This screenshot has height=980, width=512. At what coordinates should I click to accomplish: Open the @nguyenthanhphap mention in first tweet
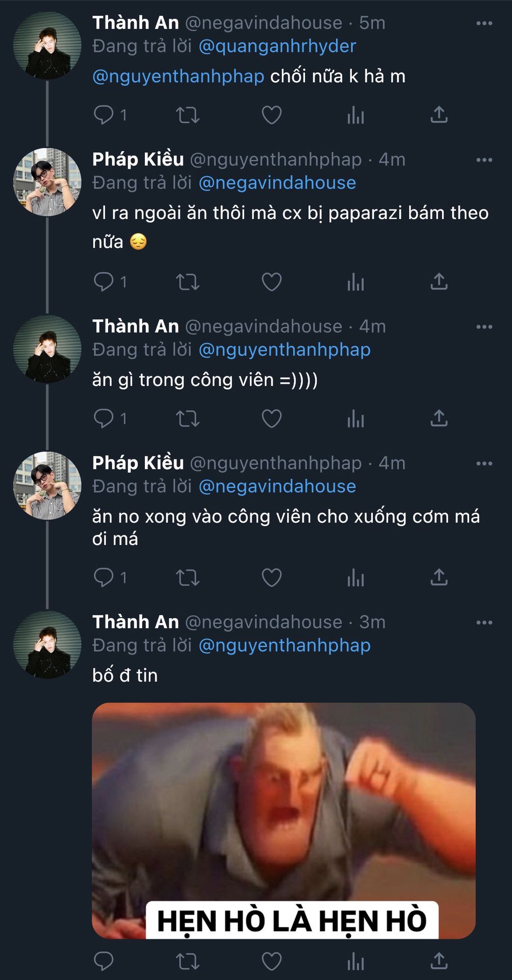click(178, 77)
